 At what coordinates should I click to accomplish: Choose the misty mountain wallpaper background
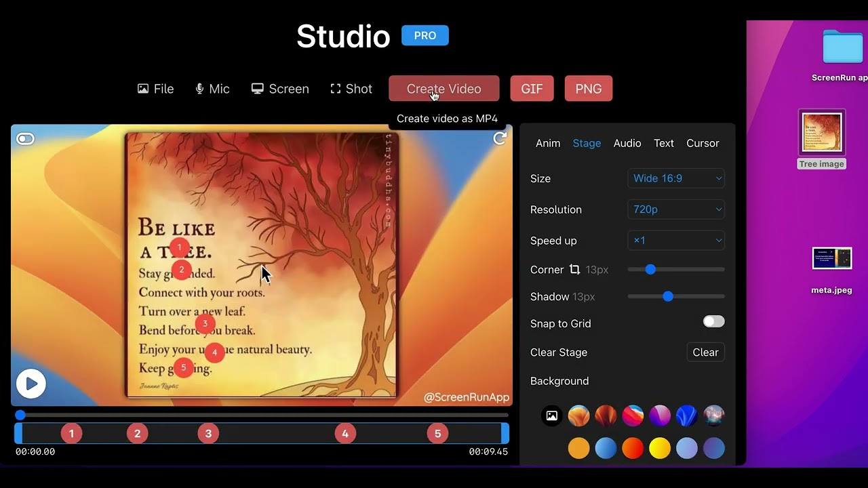[x=714, y=415]
